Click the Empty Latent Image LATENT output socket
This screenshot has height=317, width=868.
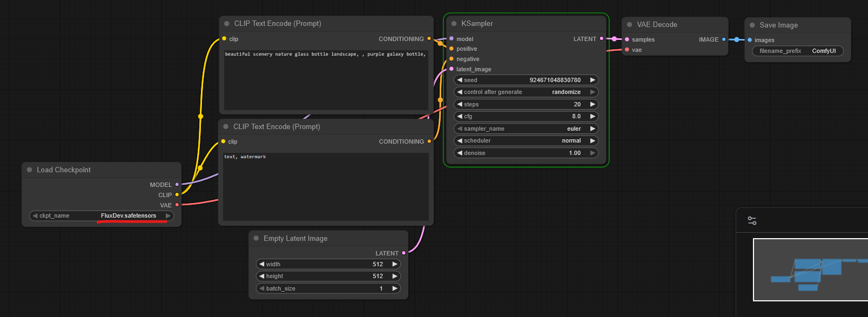click(x=403, y=253)
